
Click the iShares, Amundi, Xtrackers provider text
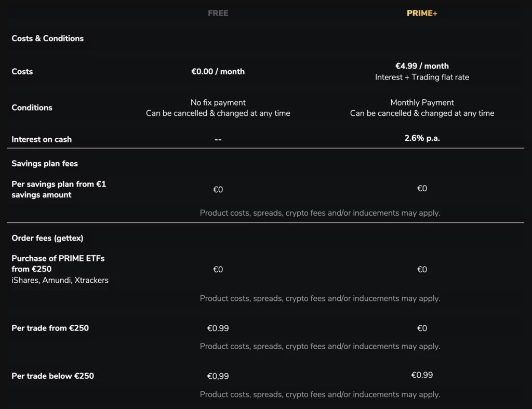click(x=60, y=281)
